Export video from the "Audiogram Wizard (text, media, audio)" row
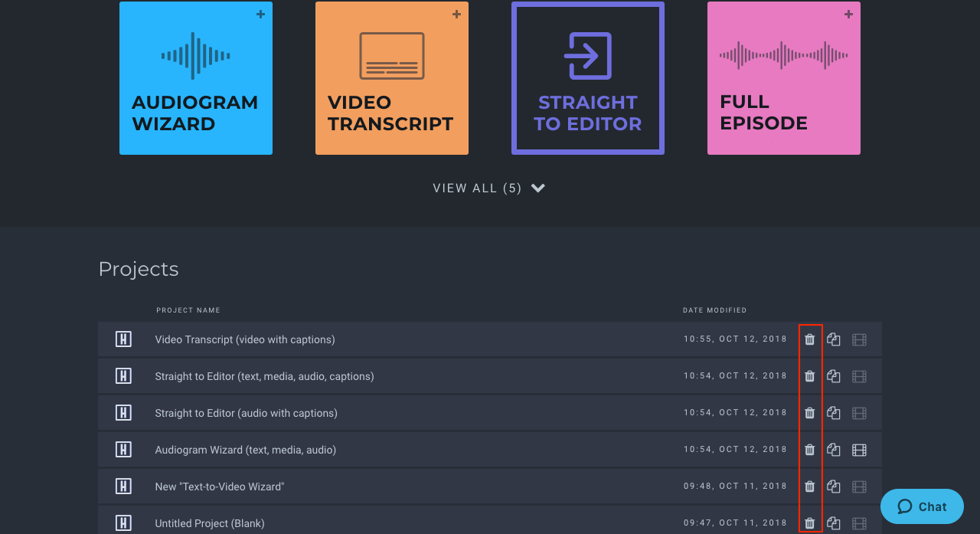The image size is (980, 534). [859, 449]
